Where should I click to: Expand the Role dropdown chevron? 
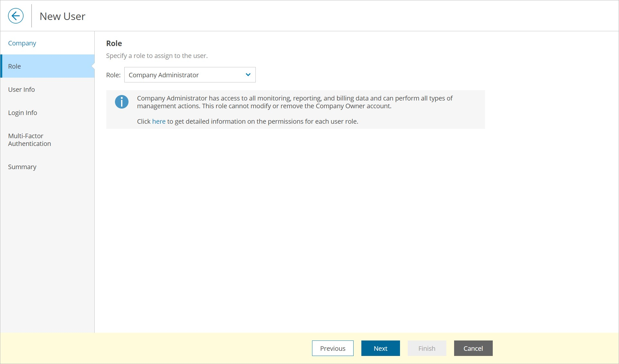pos(248,75)
